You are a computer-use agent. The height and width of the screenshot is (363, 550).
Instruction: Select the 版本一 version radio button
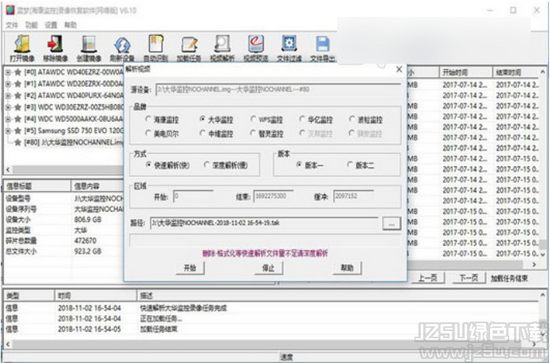pyautogui.click(x=299, y=164)
